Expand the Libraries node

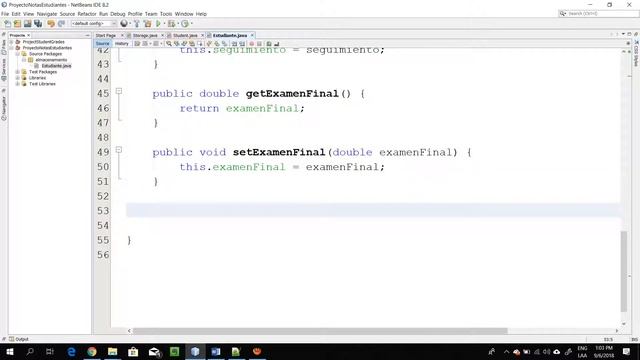(x=18, y=78)
